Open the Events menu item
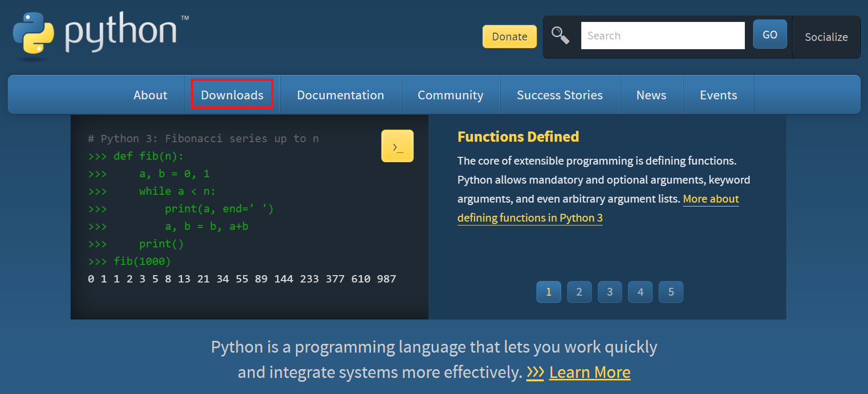Image resolution: width=868 pixels, height=394 pixels. coord(718,94)
